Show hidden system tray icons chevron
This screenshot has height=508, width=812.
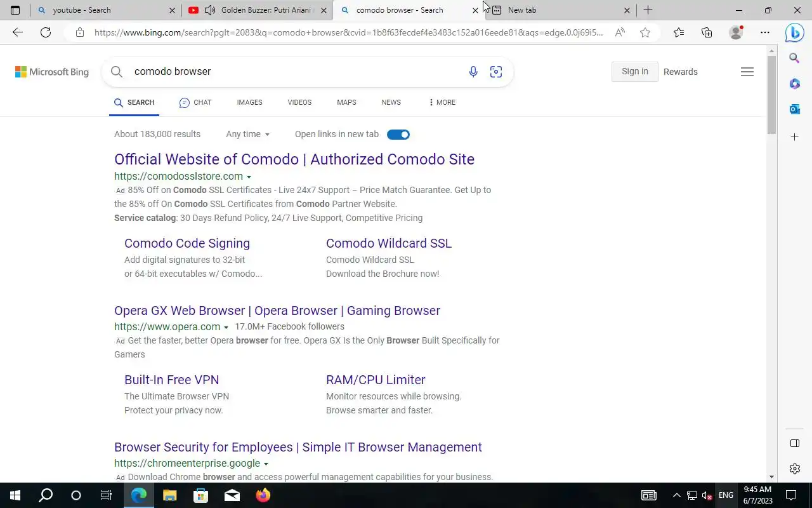[676, 495]
